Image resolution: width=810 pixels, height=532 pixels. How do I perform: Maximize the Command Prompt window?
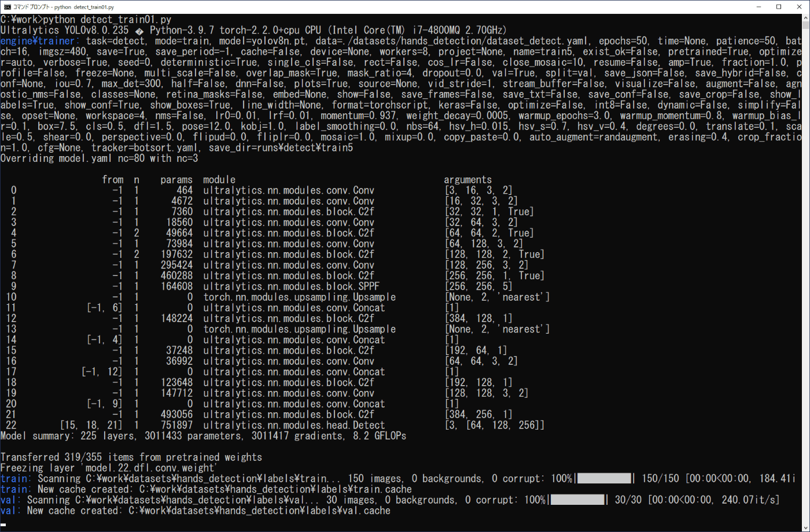click(x=778, y=6)
